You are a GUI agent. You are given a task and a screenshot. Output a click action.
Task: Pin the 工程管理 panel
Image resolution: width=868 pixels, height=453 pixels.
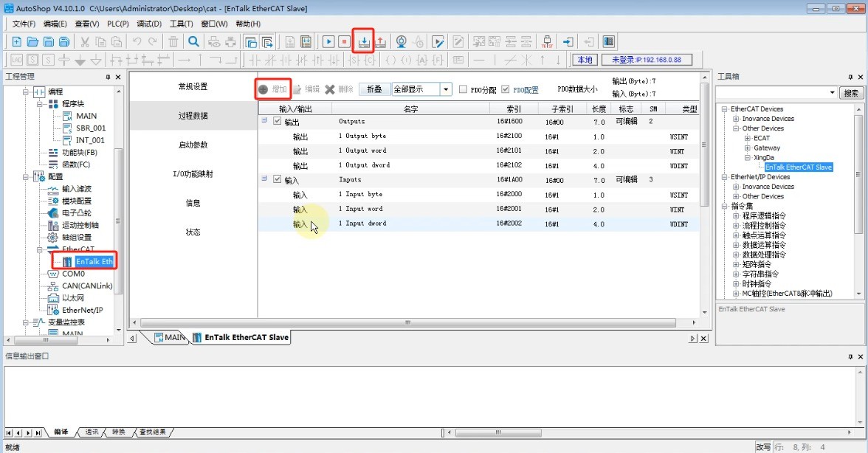coord(108,77)
